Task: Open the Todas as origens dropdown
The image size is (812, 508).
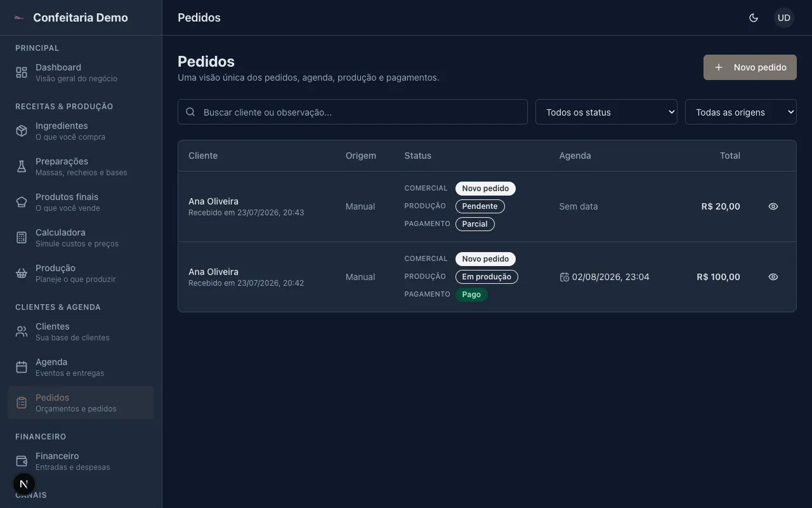Action: pyautogui.click(x=741, y=112)
